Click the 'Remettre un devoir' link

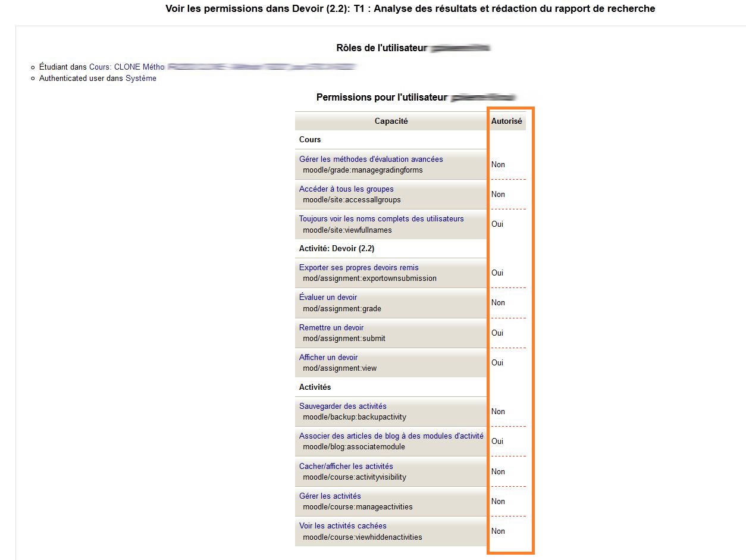point(331,327)
